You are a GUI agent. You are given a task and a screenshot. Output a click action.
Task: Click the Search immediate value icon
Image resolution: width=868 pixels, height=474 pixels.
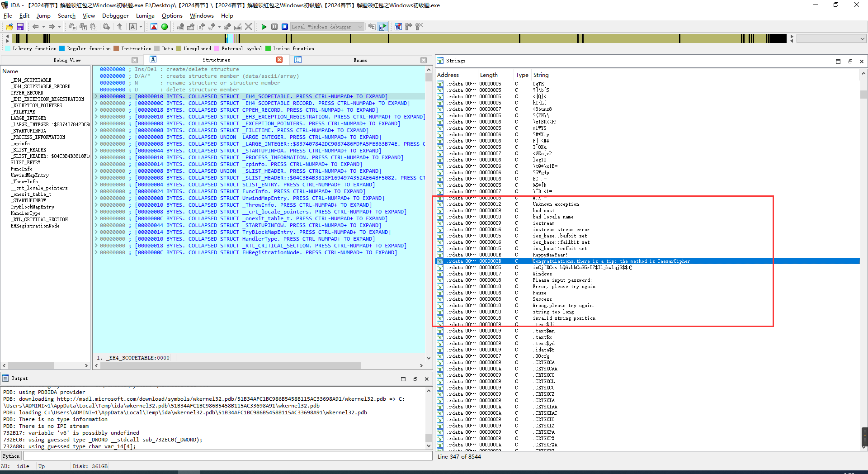tap(72, 27)
